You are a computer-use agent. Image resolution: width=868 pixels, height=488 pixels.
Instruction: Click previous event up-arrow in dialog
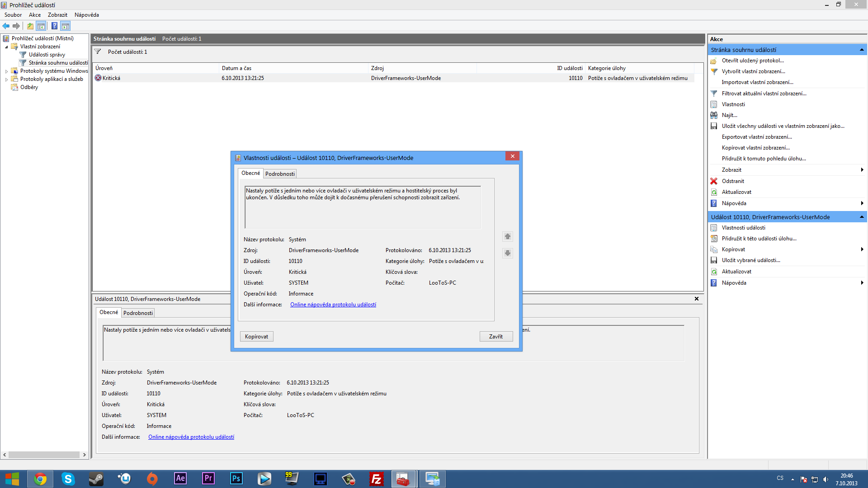[x=508, y=236]
